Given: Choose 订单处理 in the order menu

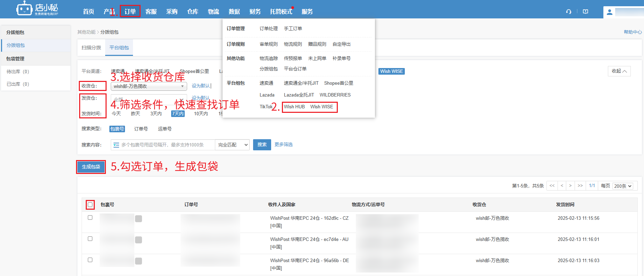Looking at the screenshot, I should pos(269,28).
